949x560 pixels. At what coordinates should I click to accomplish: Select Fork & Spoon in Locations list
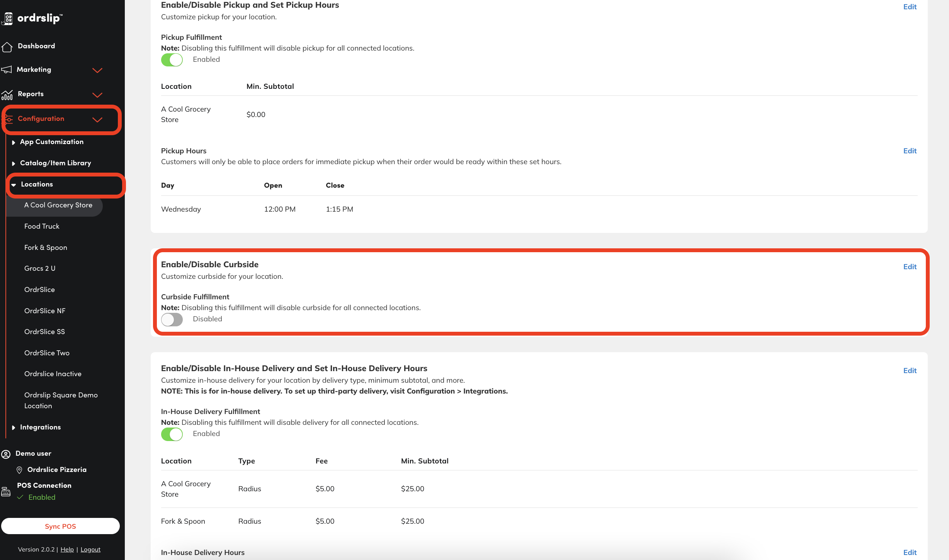point(46,248)
